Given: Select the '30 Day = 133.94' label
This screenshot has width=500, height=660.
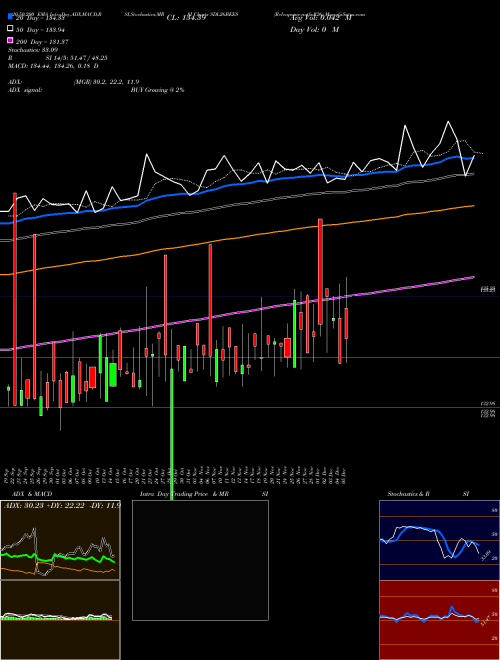Looking at the screenshot, I should pos(41,30).
